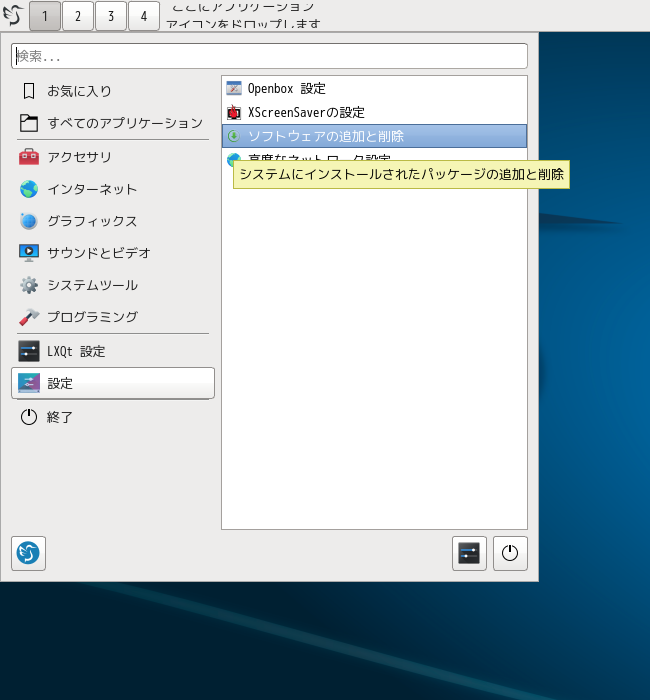The height and width of the screenshot is (700, 650).
Task: Open the プログラミング category
Action: [112, 317]
